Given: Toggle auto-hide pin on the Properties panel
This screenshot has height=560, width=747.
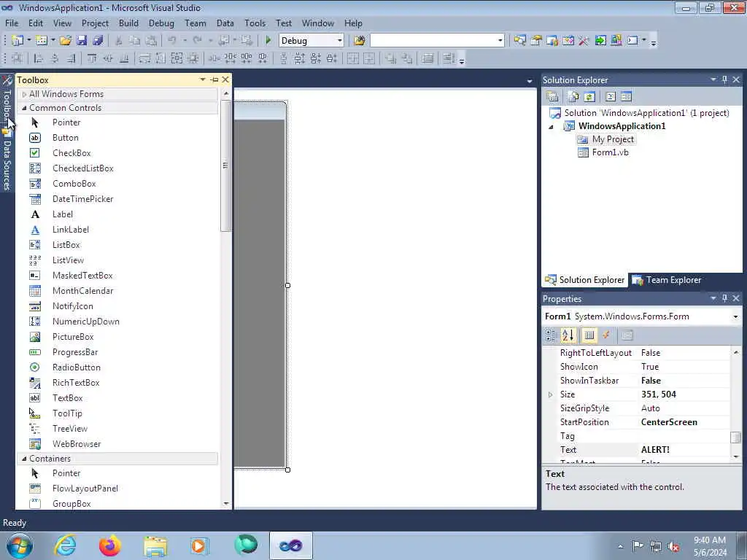Looking at the screenshot, I should 724,298.
